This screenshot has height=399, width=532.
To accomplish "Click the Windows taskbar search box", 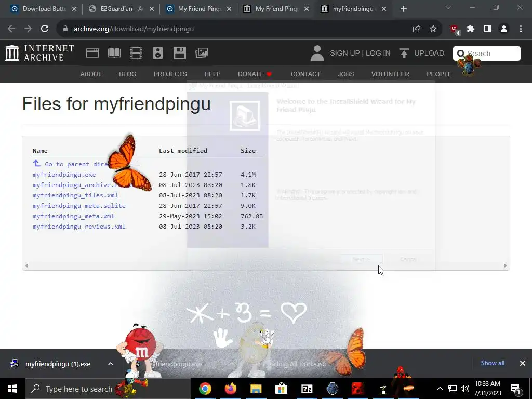I will pos(108,389).
